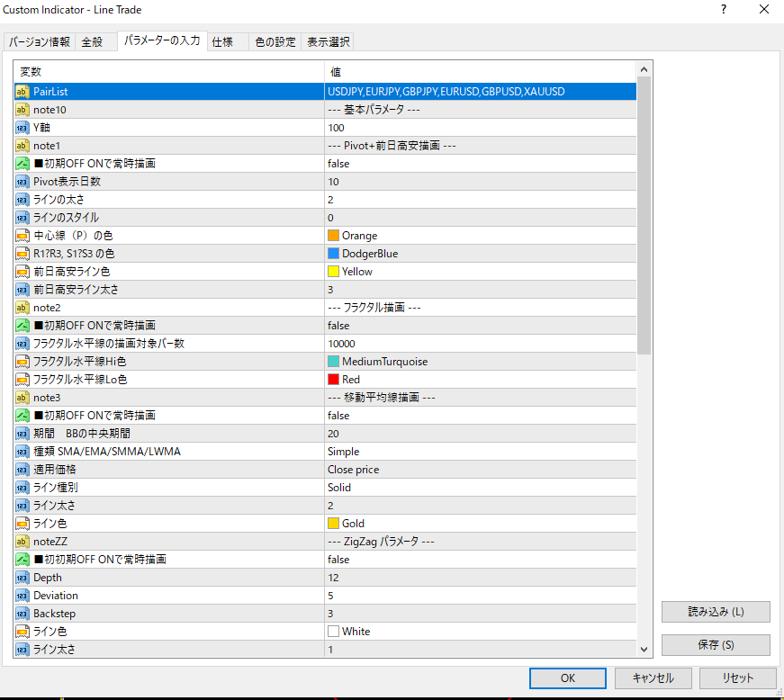Click the Yellow swatch for 前日高安ライン色
This screenshot has width=784, height=700.
coord(334,272)
